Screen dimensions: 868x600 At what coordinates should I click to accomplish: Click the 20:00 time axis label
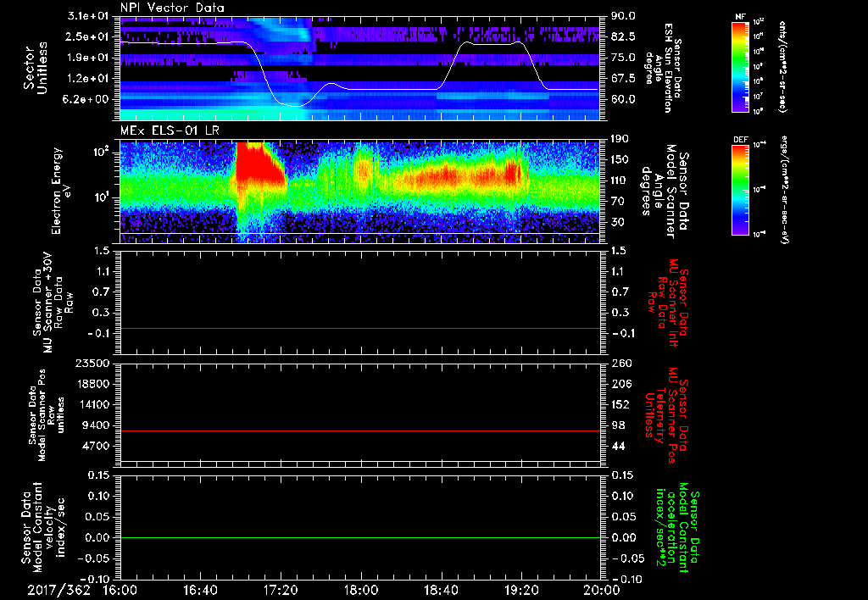click(x=602, y=590)
